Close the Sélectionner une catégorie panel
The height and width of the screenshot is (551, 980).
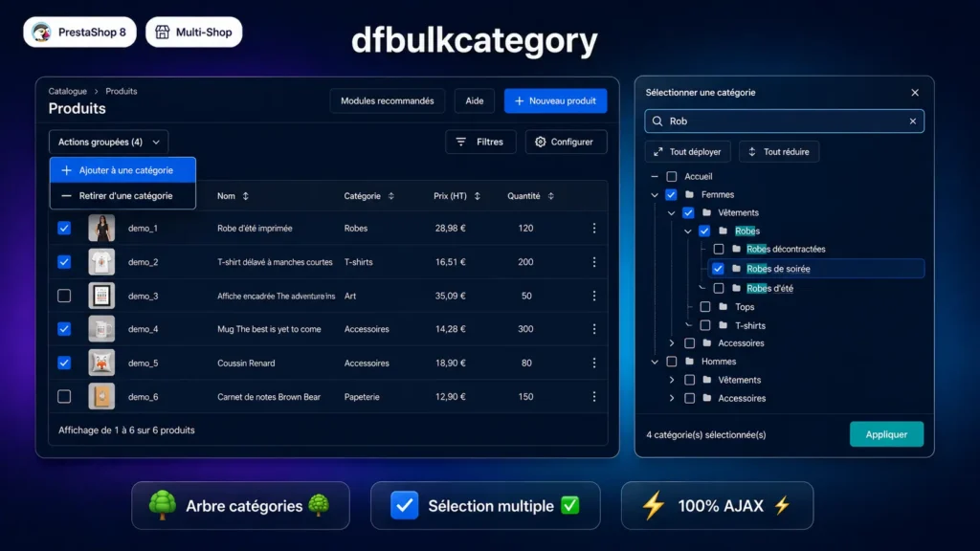click(x=915, y=93)
